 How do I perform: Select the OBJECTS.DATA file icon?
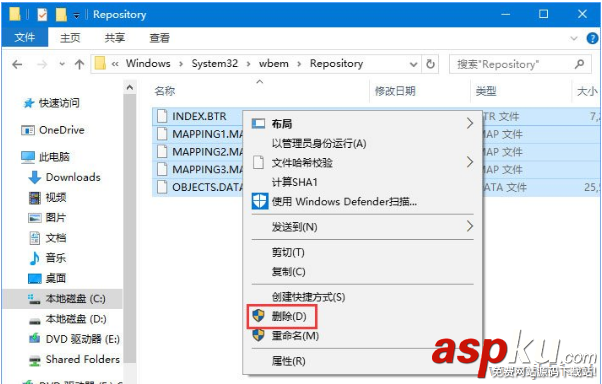(x=162, y=187)
